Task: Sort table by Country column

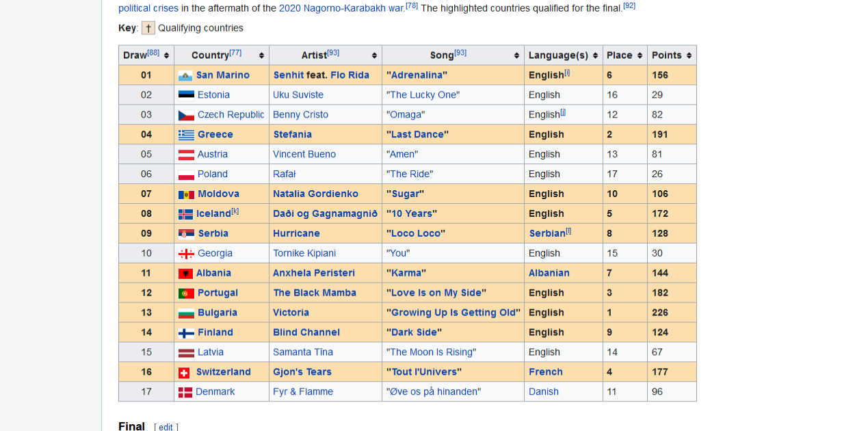Action: tap(261, 55)
